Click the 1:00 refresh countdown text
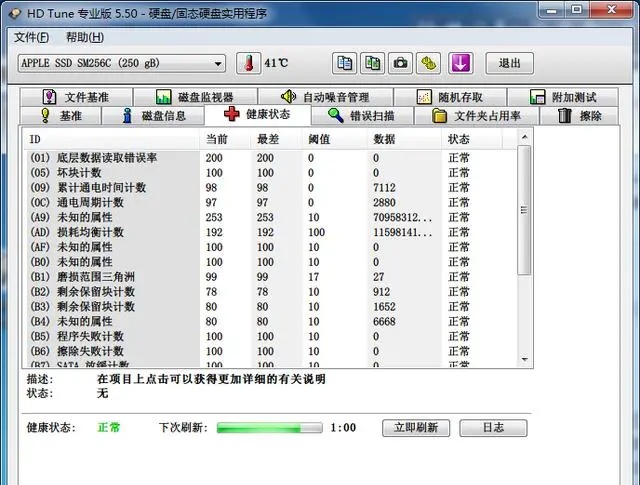Viewport: 640px width, 485px height. point(343,428)
